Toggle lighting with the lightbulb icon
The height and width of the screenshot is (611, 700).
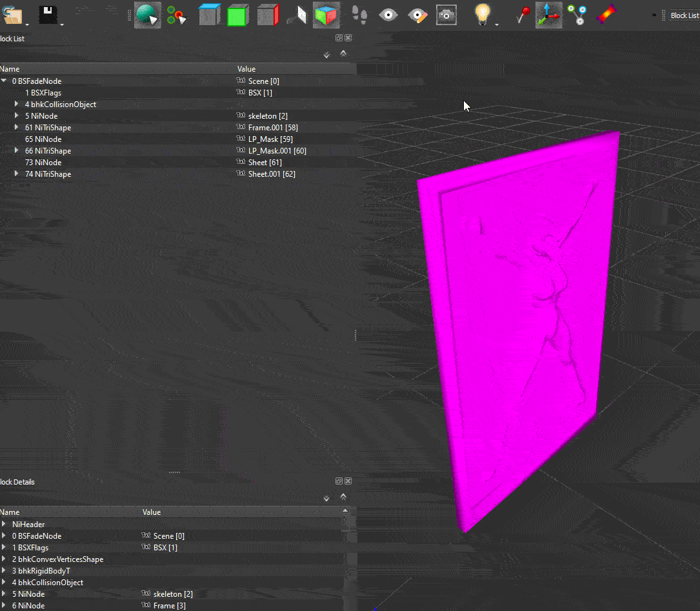(x=482, y=14)
